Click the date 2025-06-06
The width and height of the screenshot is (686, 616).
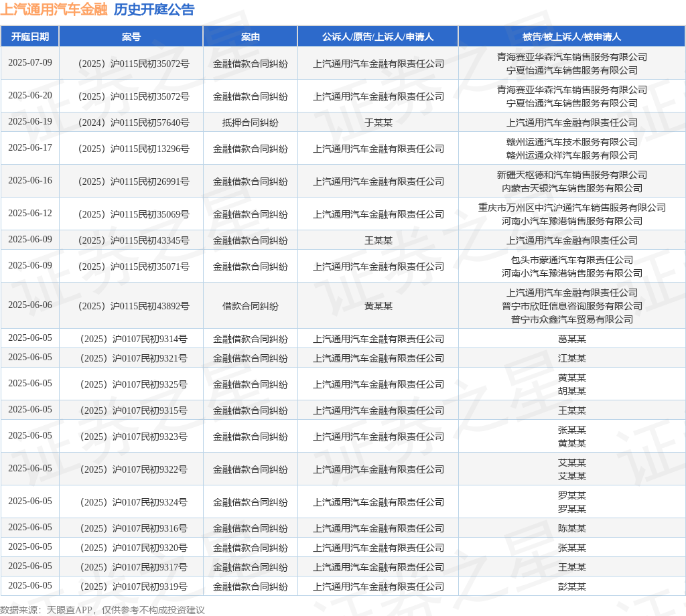coord(29,305)
